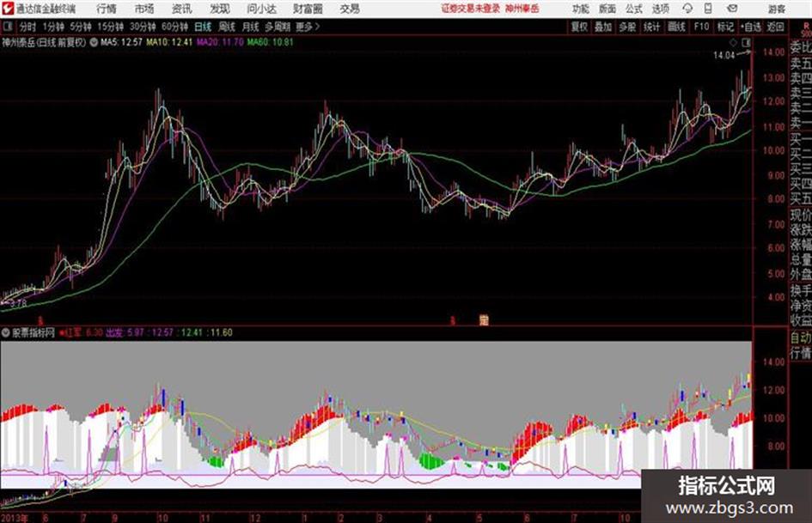This screenshot has width=812, height=523.
Task: Click the 标记 mark button
Action: (x=725, y=27)
